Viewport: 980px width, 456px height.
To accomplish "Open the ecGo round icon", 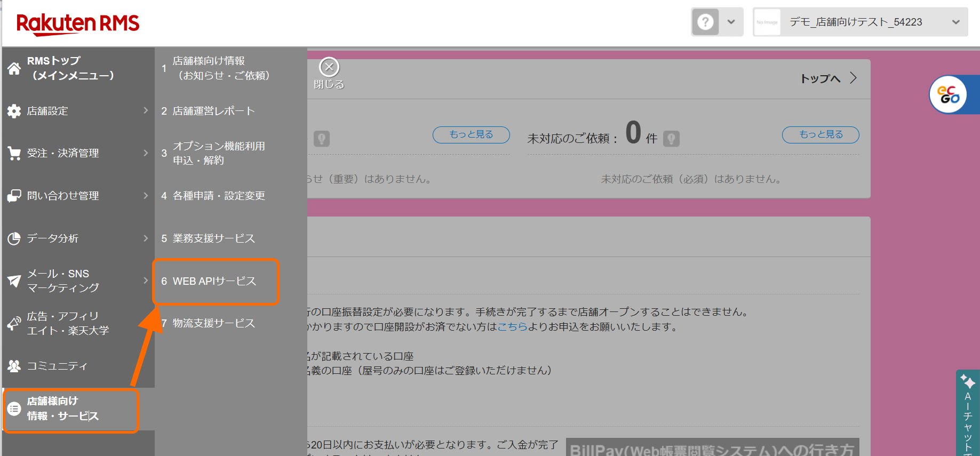I will 948,95.
